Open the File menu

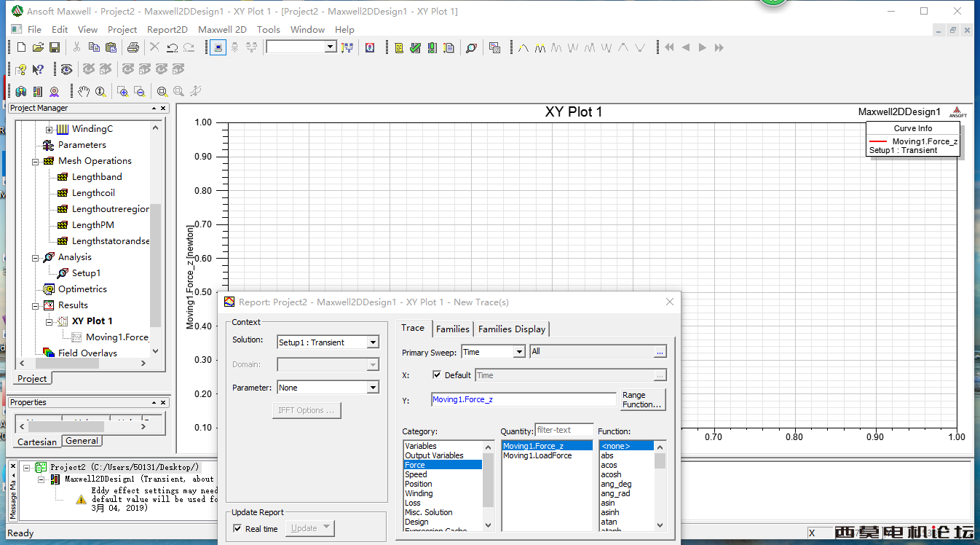pyautogui.click(x=34, y=30)
